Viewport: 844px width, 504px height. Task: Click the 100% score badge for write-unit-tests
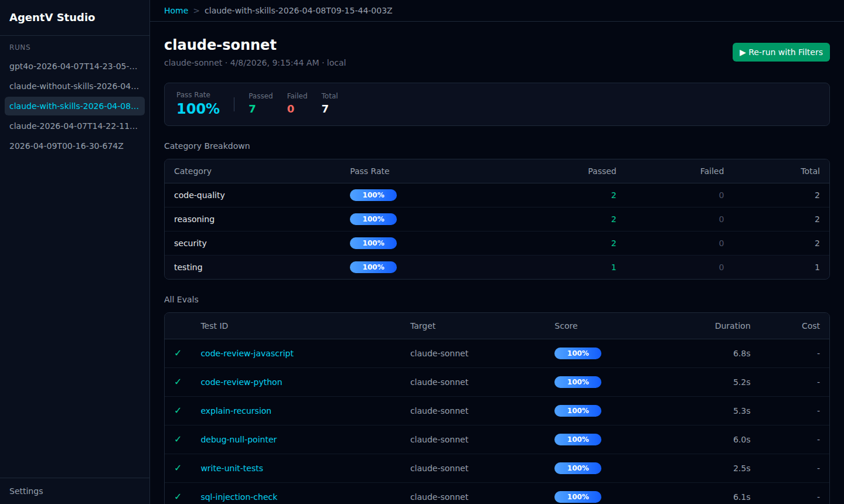(x=578, y=468)
